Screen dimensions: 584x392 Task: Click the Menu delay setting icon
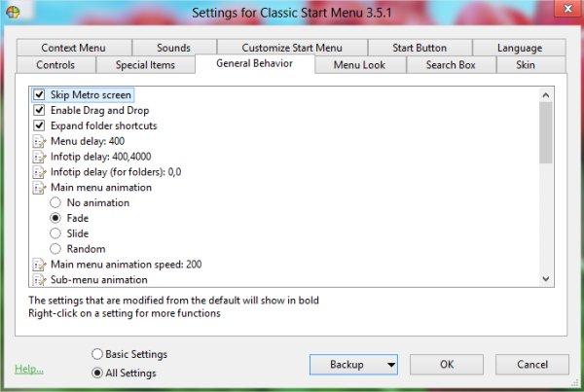[39, 141]
